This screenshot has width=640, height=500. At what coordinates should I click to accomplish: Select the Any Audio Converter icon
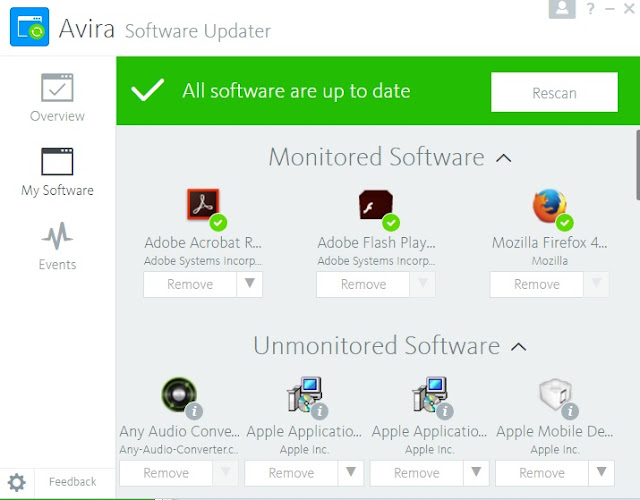(179, 394)
